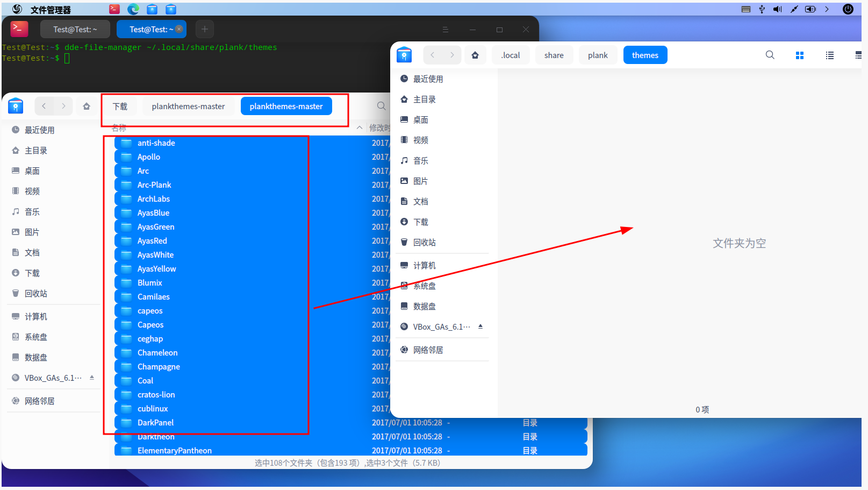
Task: Open volume control in system tray
Action: point(778,9)
